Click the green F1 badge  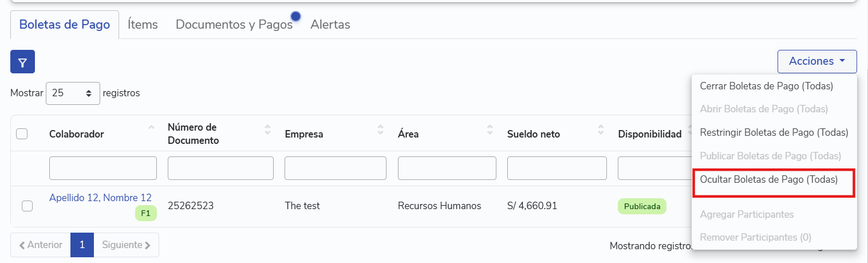point(145,214)
